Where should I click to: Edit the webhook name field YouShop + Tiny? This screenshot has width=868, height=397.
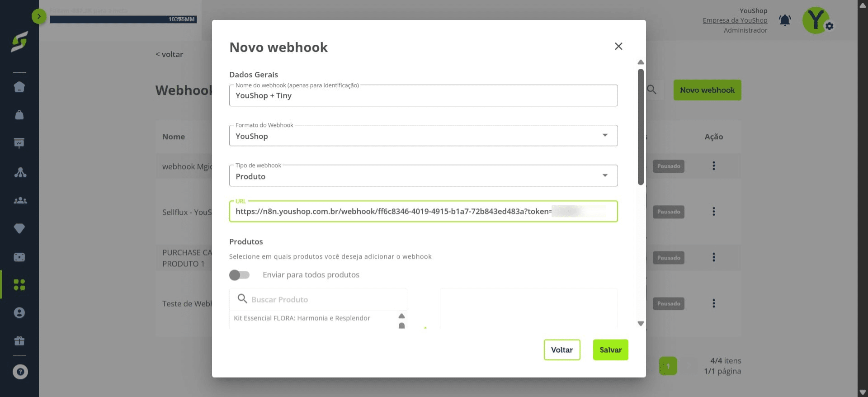[423, 95]
